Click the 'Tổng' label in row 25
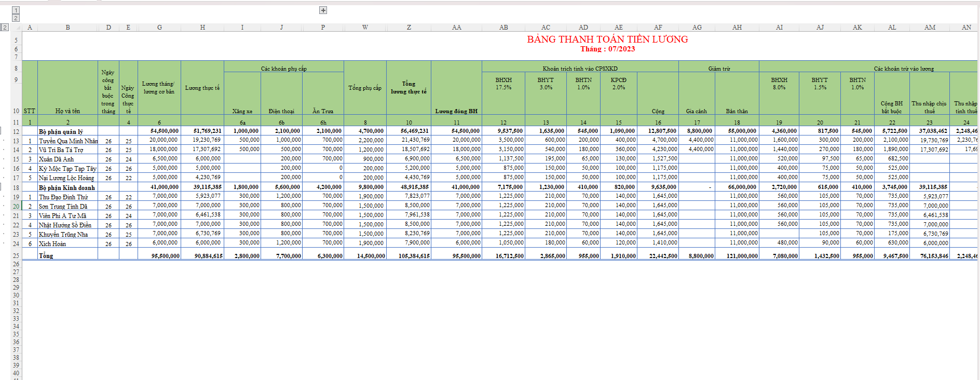The width and height of the screenshot is (980, 380). click(x=46, y=256)
